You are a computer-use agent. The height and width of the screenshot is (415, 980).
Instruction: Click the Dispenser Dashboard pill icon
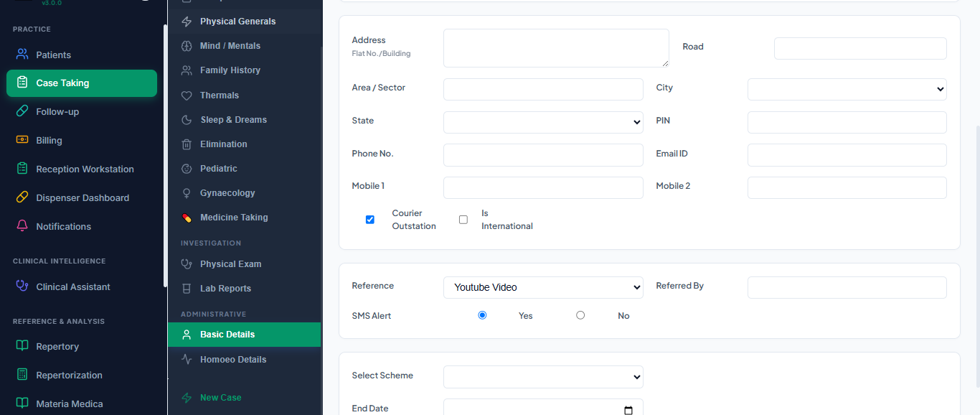(x=22, y=197)
